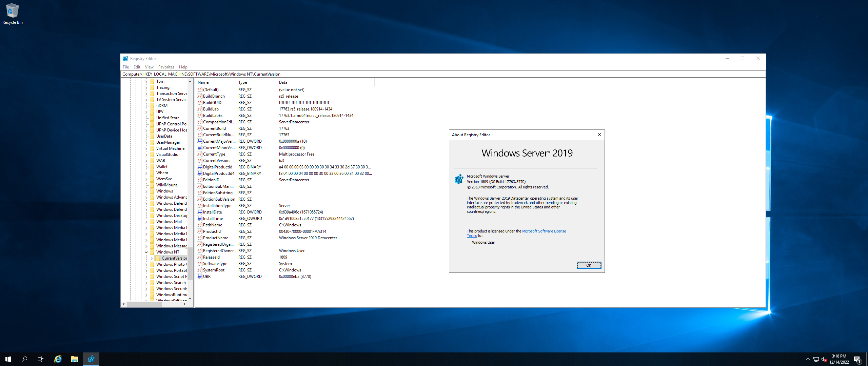Click the registry path address bar
The height and width of the screenshot is (366, 868).
click(443, 74)
